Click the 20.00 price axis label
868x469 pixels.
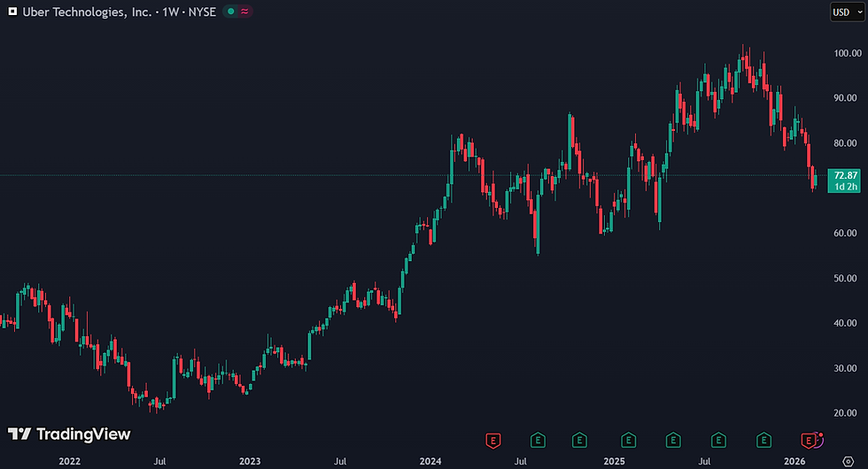845,413
